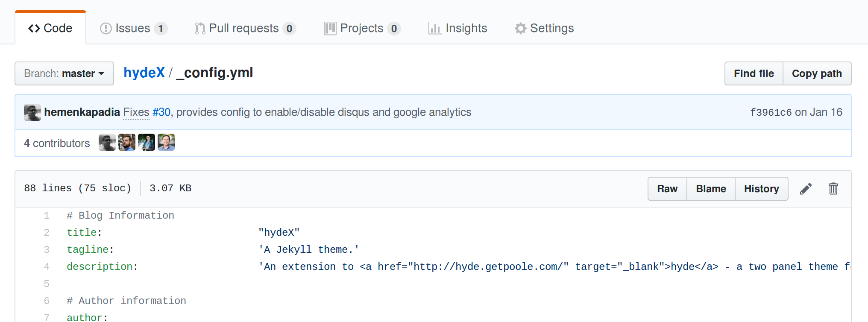Click the "hydeX" title value
Image resolution: width=868 pixels, height=322 pixels.
(279, 232)
